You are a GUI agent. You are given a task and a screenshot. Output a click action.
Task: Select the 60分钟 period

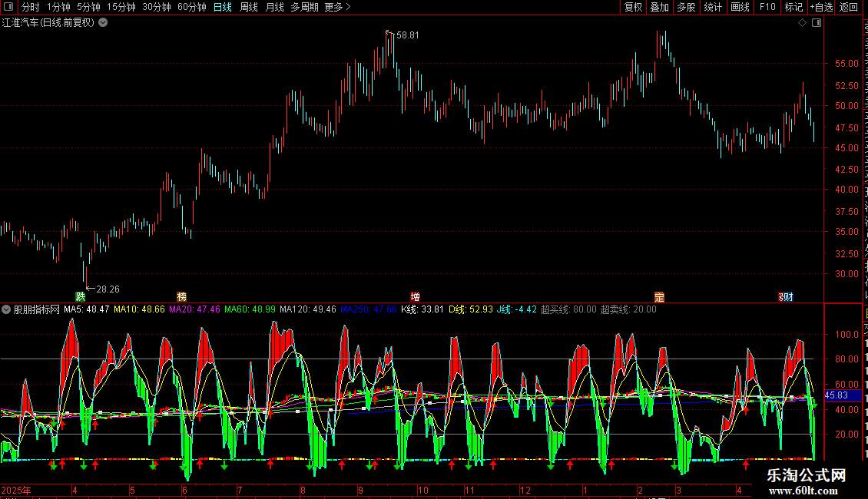[x=192, y=7]
